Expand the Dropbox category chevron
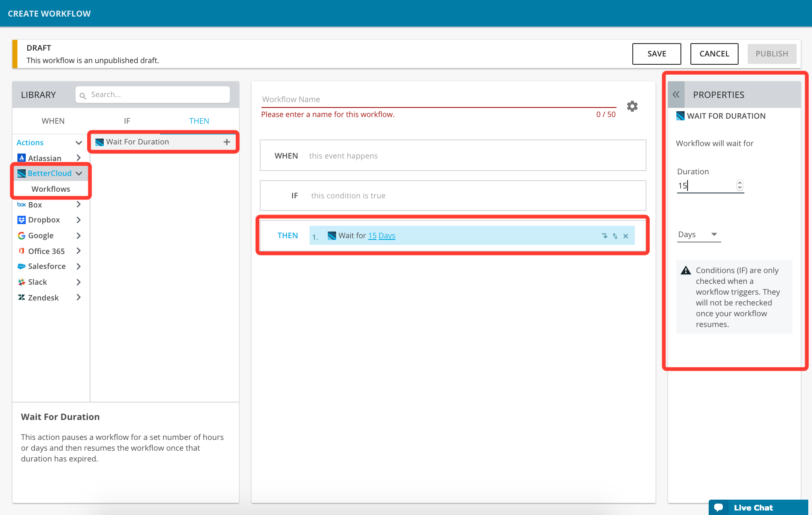 [x=78, y=220]
